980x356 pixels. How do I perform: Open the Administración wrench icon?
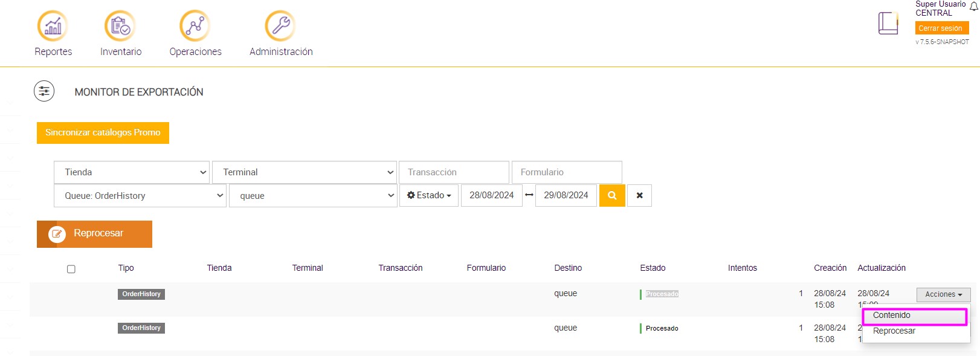pyautogui.click(x=280, y=26)
